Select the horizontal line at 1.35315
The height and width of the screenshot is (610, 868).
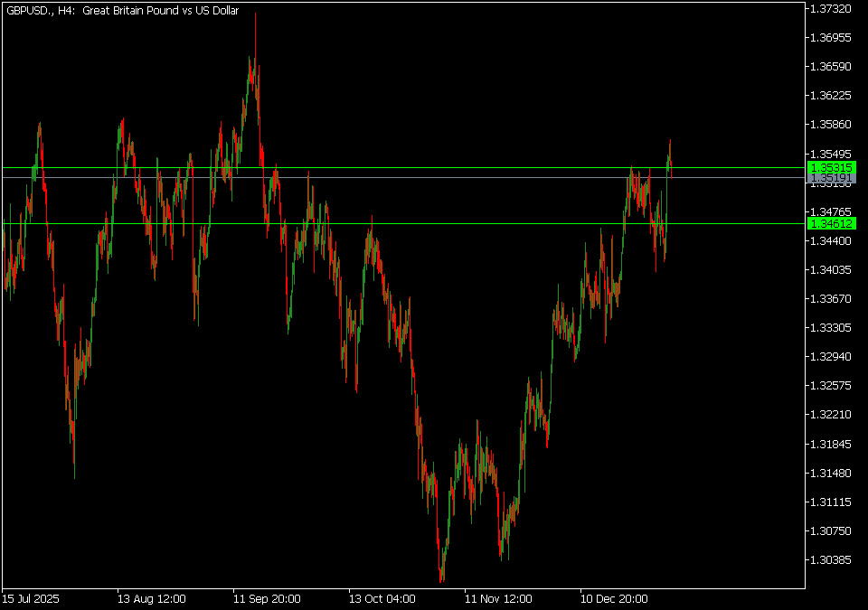pos(407,168)
